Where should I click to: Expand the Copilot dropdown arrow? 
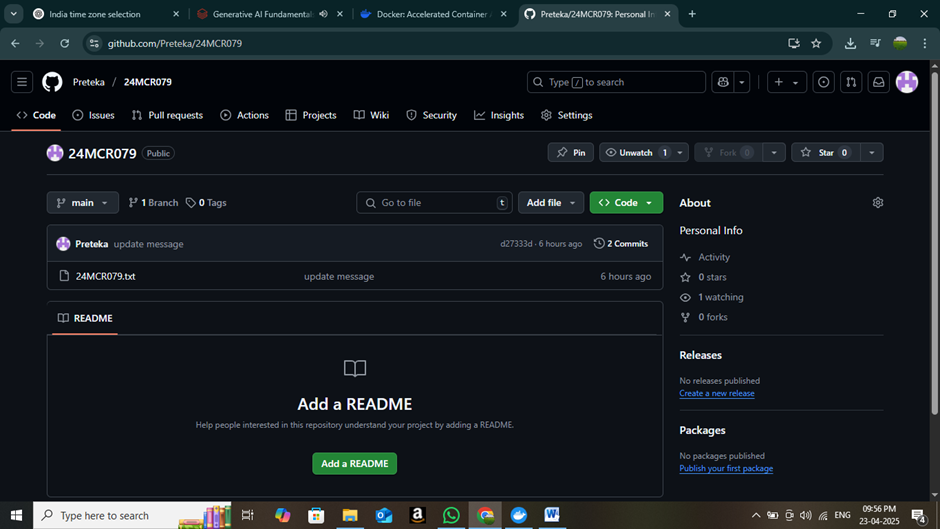pos(742,82)
